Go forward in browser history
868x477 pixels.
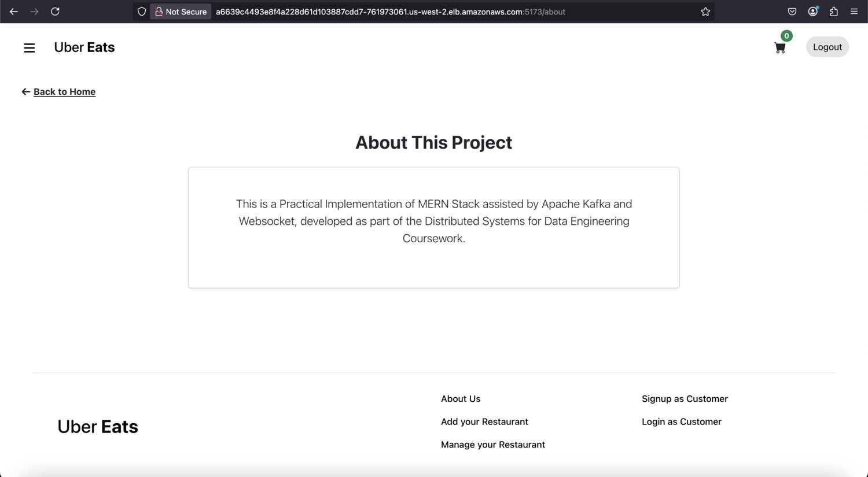click(x=35, y=12)
